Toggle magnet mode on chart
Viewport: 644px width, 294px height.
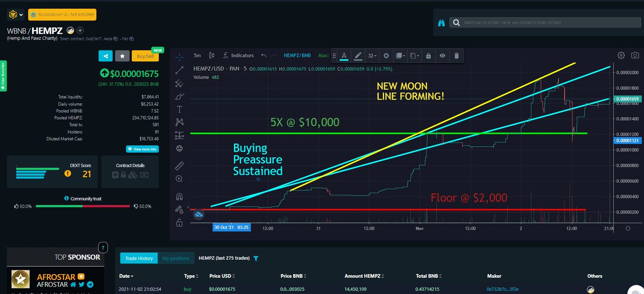179,197
